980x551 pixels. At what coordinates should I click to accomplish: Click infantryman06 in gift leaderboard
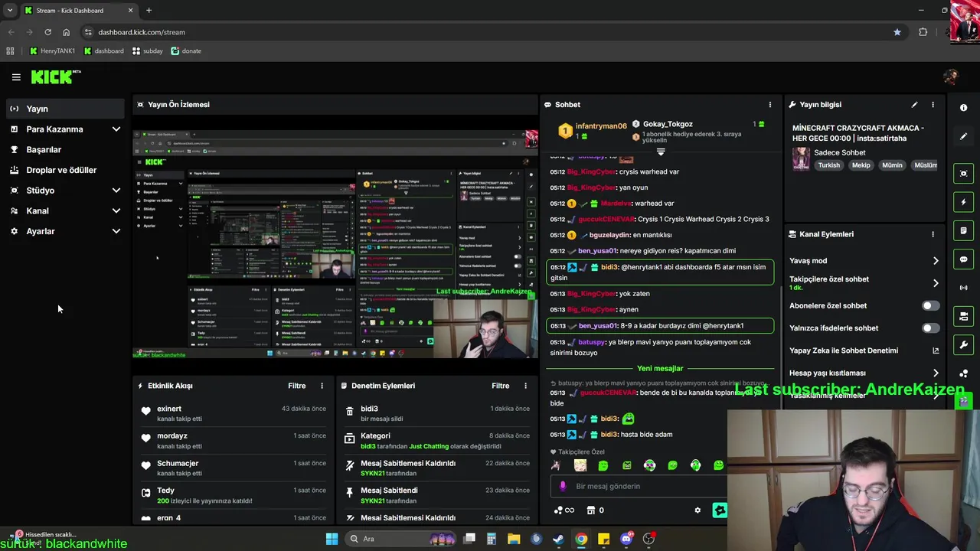(x=601, y=126)
